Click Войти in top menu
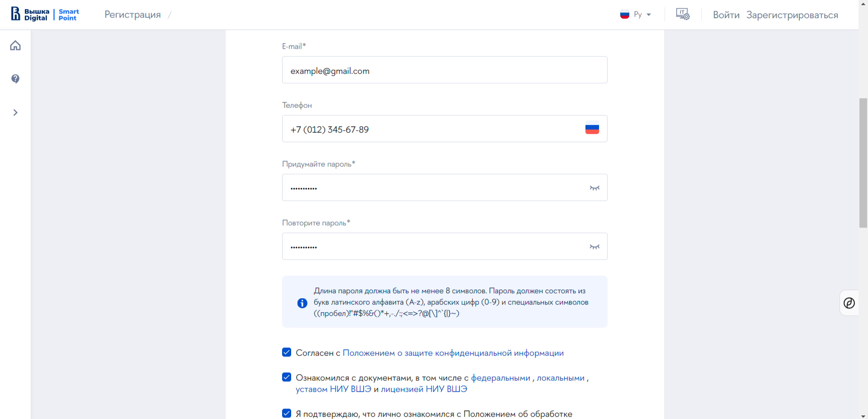The height and width of the screenshot is (419, 868). (726, 15)
